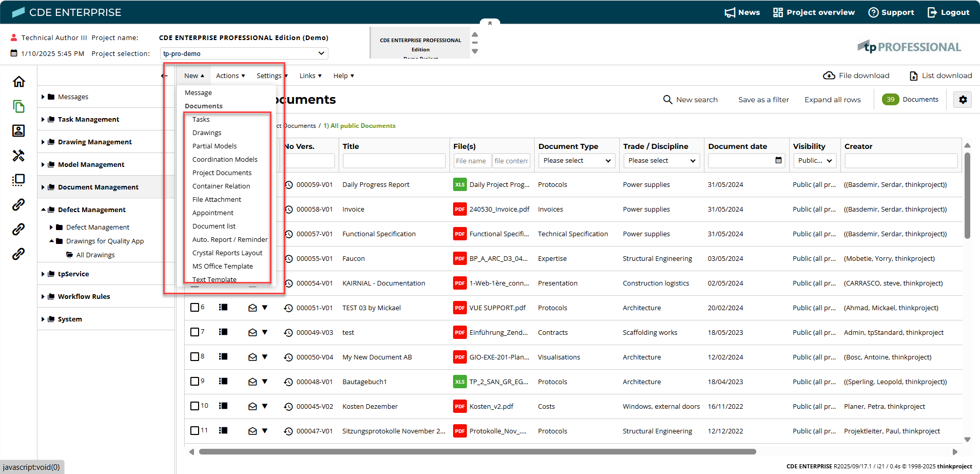Click the Home icon in left sidebar
This screenshot has width=980, height=474.
click(19, 82)
